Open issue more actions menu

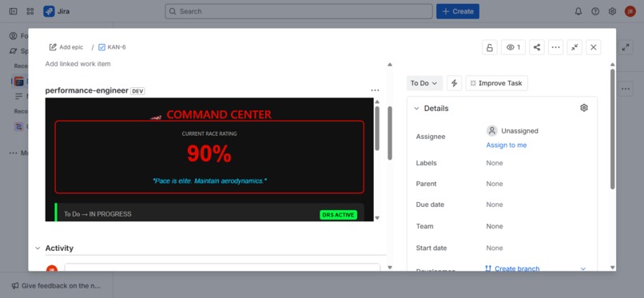555,47
